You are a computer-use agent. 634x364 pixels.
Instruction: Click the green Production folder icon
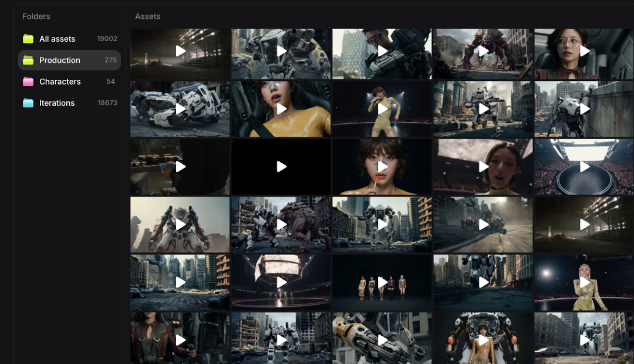tap(28, 60)
